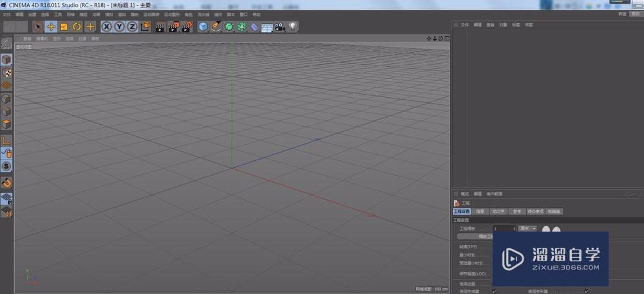This screenshot has width=644, height=294.
Task: Toggle the Y axis lock
Action: [x=120, y=27]
